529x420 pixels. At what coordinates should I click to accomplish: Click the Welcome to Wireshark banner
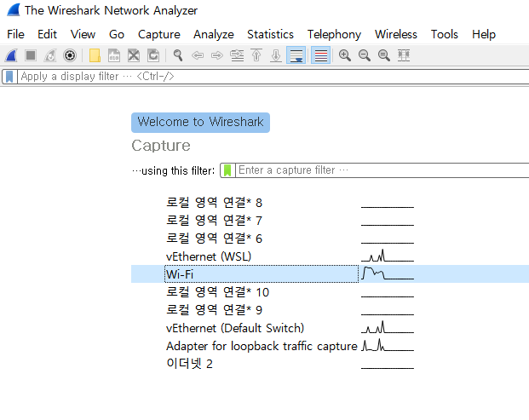click(200, 123)
